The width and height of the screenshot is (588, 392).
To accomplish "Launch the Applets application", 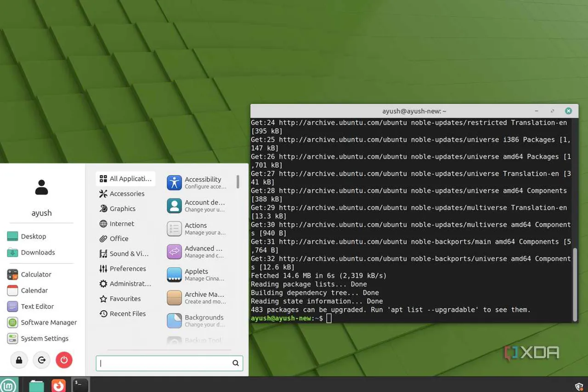I will [x=198, y=274].
